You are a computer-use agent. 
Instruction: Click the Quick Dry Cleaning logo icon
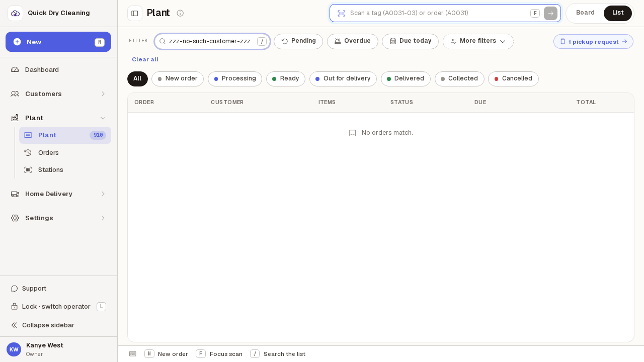15,13
